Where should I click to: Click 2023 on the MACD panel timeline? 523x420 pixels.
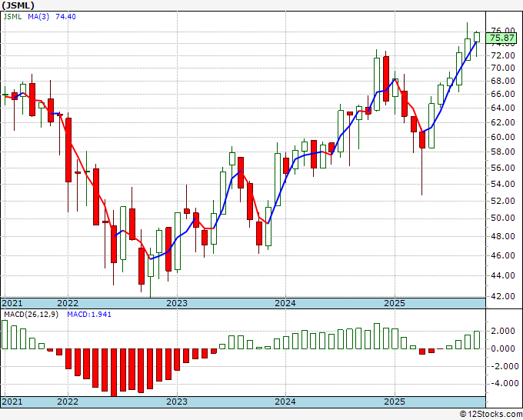[x=177, y=402]
